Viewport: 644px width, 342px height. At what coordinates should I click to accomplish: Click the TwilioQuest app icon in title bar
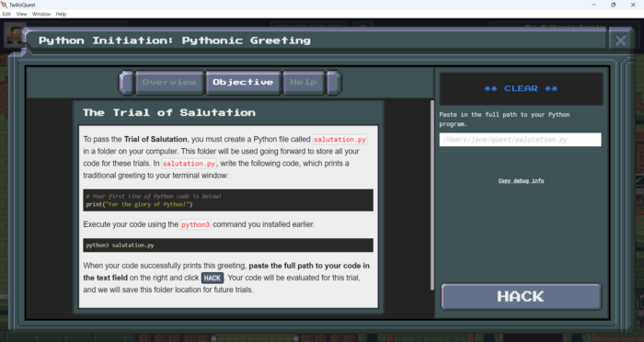click(4, 5)
